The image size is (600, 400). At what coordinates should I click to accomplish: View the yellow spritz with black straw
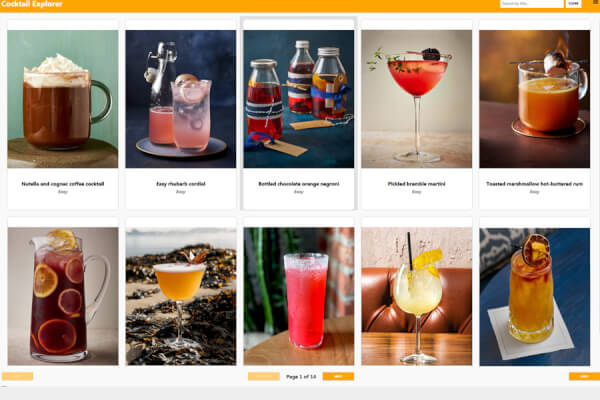tap(416, 296)
